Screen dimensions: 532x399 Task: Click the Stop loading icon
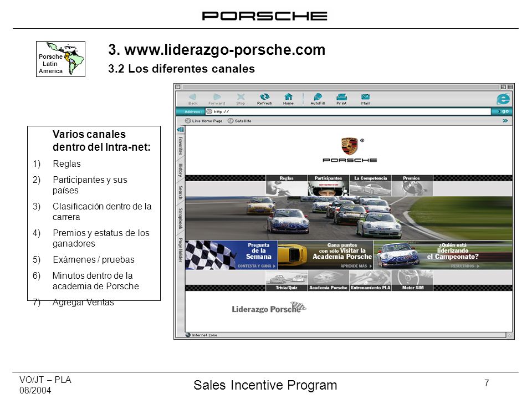(241, 97)
